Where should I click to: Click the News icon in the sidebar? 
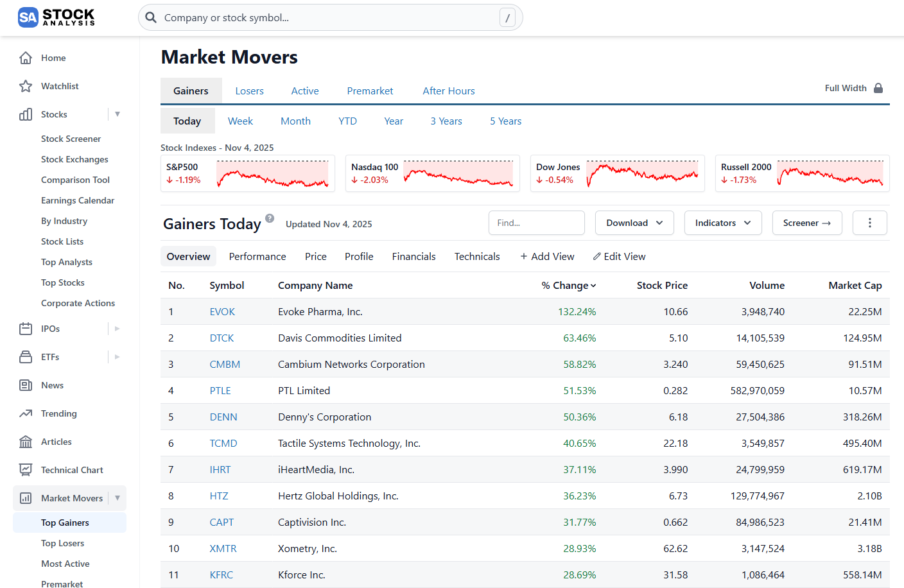tap(25, 385)
